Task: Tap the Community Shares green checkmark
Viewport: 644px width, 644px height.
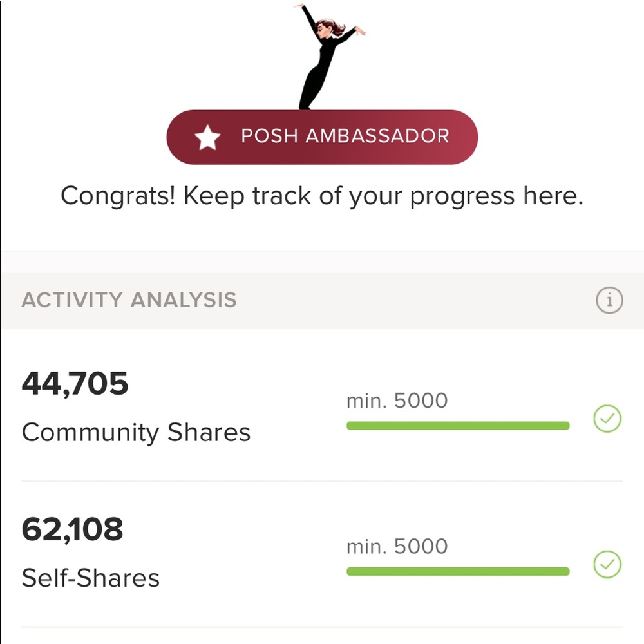Action: (607, 420)
